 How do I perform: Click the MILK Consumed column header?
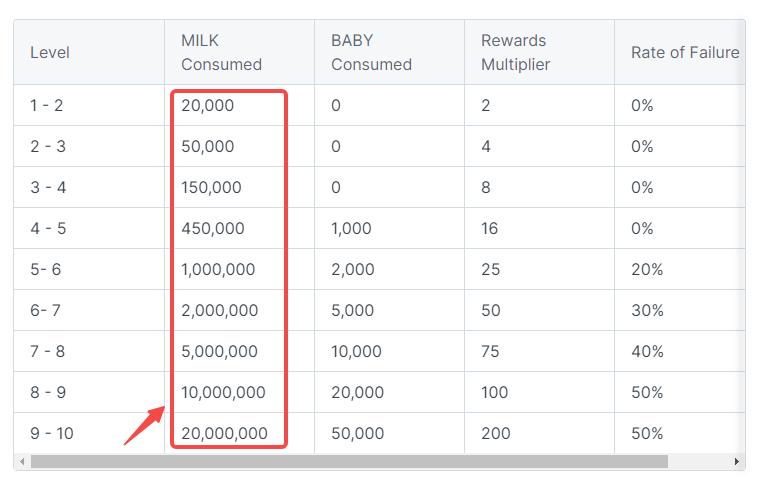click(x=221, y=52)
